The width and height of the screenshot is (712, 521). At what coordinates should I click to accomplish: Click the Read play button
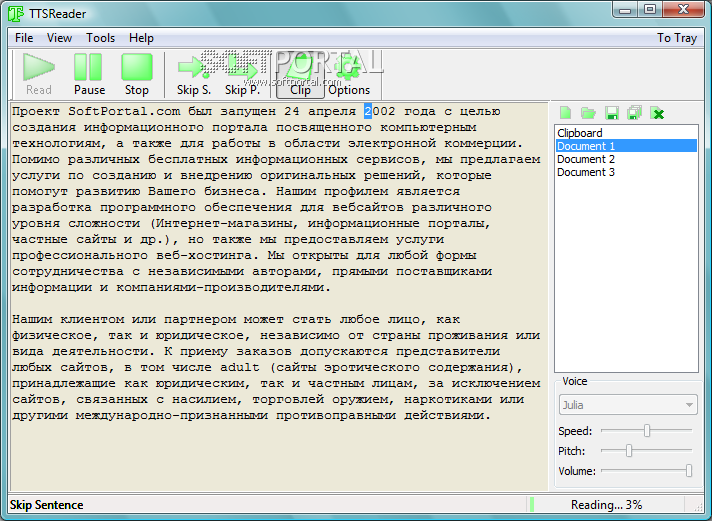pyautogui.click(x=39, y=74)
